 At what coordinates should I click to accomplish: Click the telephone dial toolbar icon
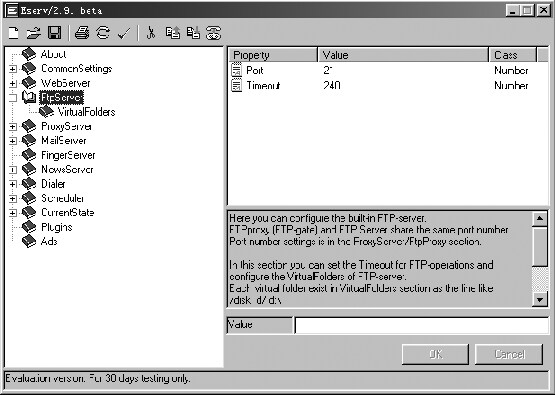tap(214, 33)
